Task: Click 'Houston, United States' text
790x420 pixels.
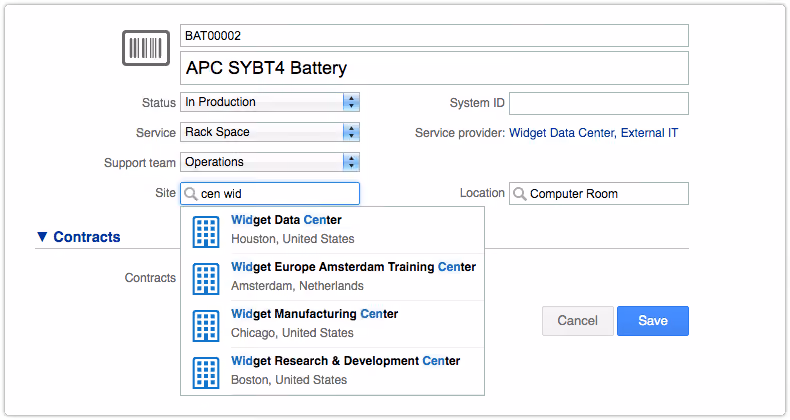Action: point(293,239)
